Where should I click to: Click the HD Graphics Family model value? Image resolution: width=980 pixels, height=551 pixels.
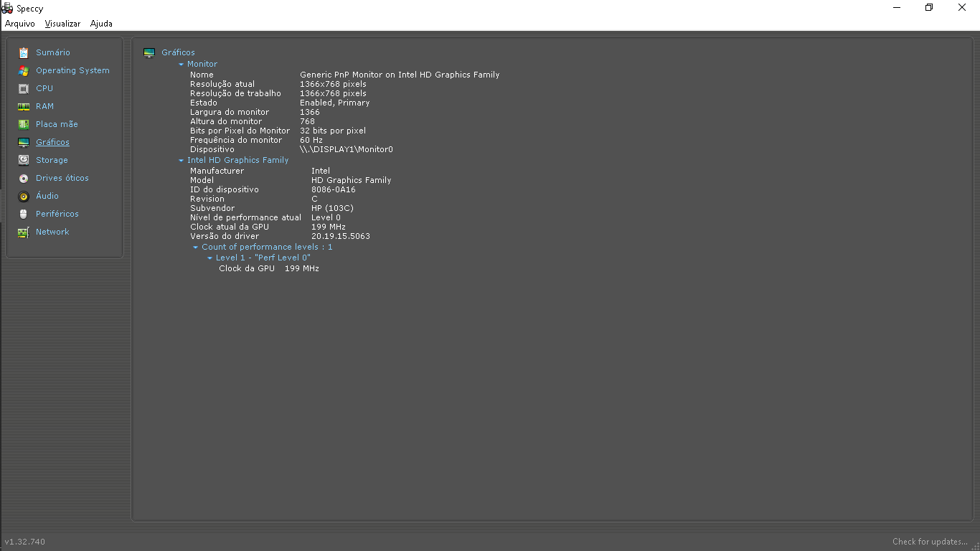(x=352, y=180)
